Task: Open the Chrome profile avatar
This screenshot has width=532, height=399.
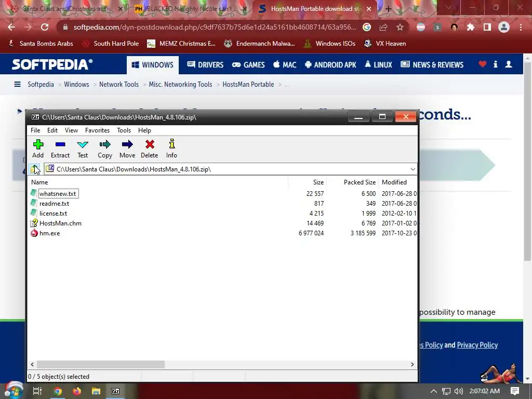Action: tap(504, 27)
